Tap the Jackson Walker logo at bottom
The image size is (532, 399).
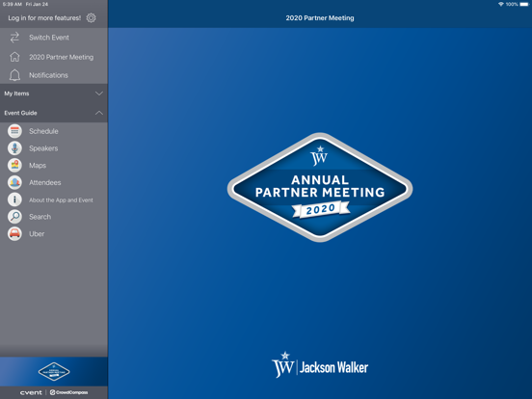pyautogui.click(x=320, y=365)
